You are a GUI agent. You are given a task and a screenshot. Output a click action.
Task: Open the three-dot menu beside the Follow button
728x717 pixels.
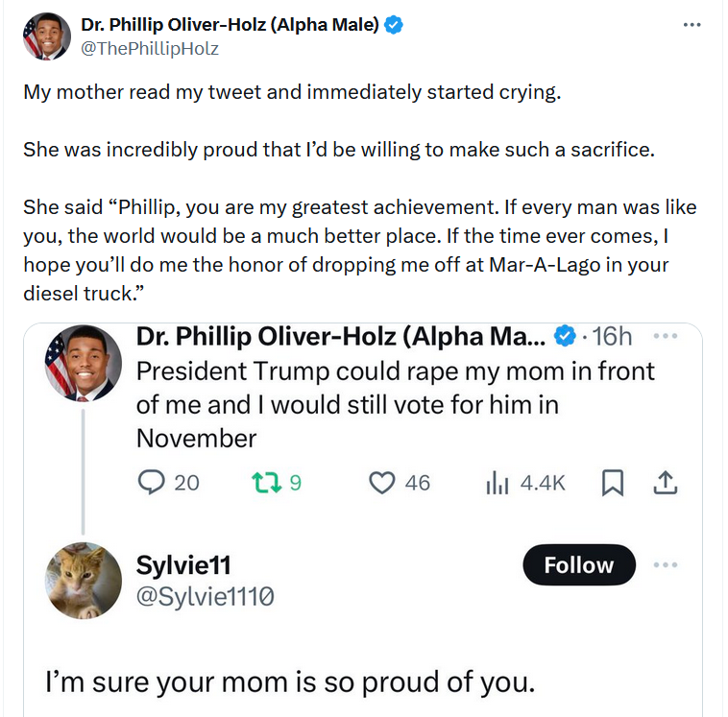665,565
